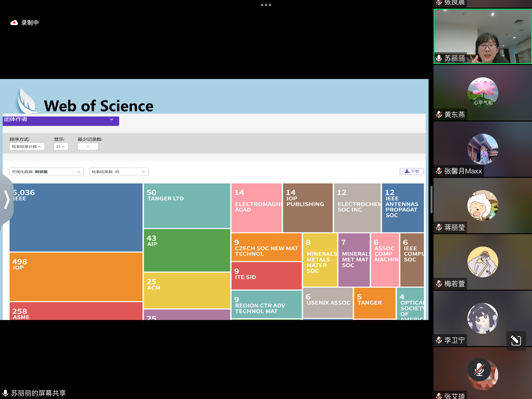Click 蒋丽莹's muted mic icon
Image resolution: width=532 pixels, height=399 pixels.
[x=439, y=227]
